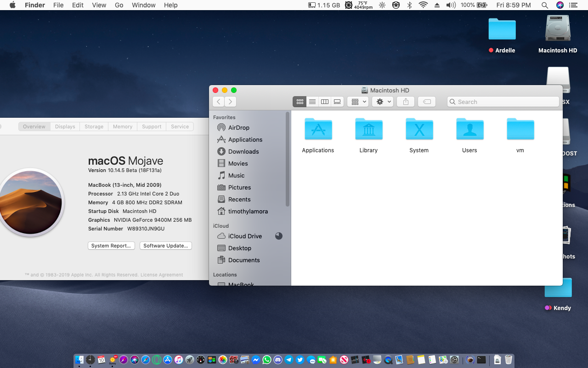This screenshot has width=588, height=368.
Task: Select the System folder icon
Action: click(419, 129)
